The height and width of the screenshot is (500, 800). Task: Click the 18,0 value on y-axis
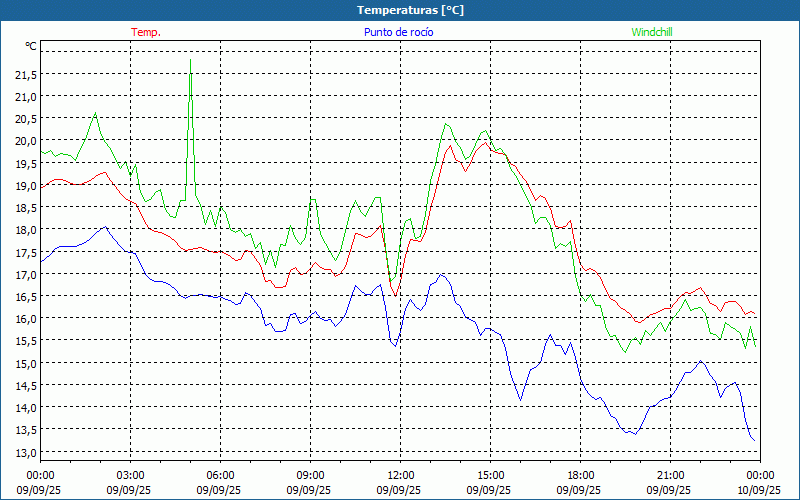(x=25, y=230)
